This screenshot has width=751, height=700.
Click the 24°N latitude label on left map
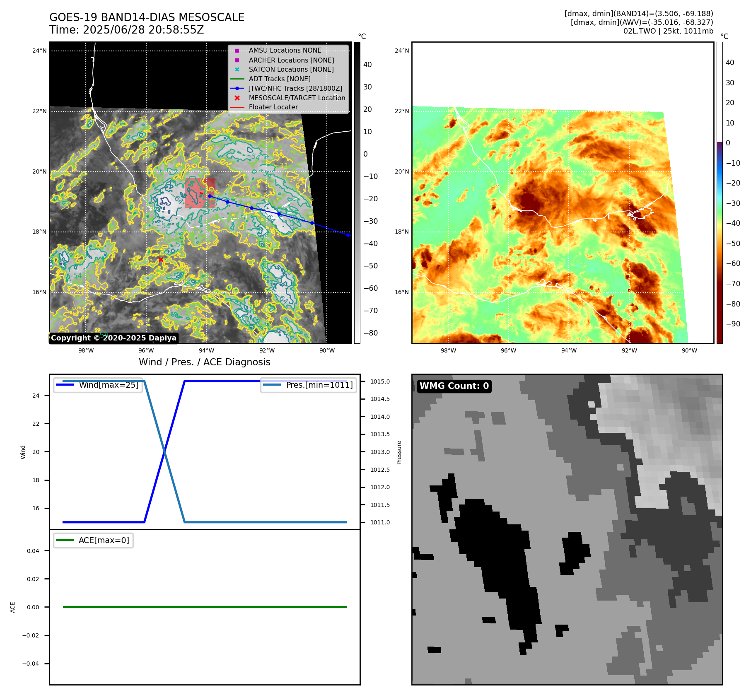[40, 51]
